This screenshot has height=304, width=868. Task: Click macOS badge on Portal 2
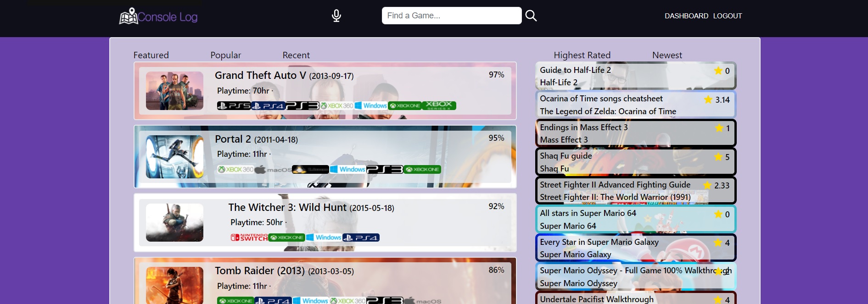[x=273, y=170]
